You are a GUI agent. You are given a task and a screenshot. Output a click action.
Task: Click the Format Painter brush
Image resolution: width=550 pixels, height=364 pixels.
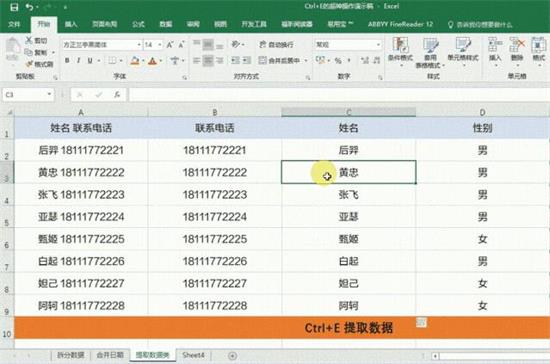coord(39,64)
